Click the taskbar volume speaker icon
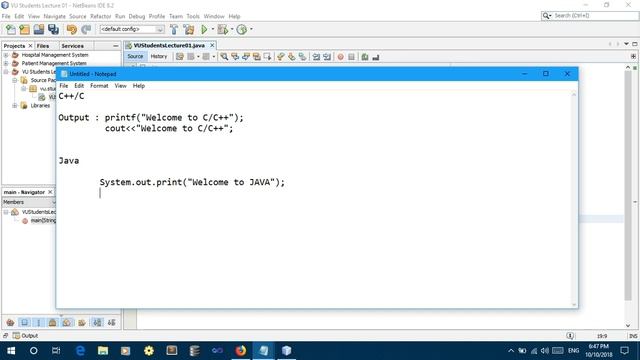Image resolution: width=640 pixels, height=360 pixels. pos(544,351)
